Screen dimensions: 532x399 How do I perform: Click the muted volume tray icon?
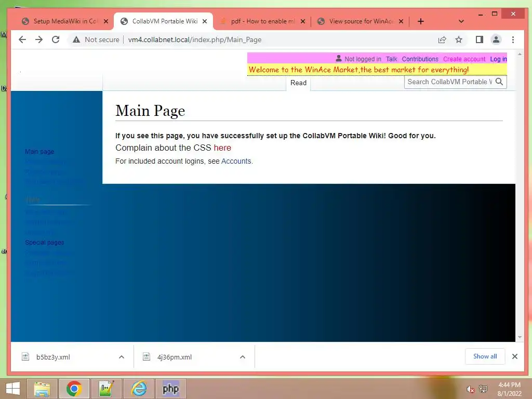tap(470, 389)
